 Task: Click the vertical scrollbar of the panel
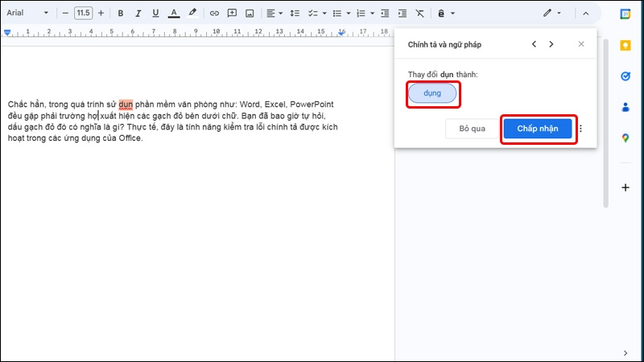[x=606, y=123]
